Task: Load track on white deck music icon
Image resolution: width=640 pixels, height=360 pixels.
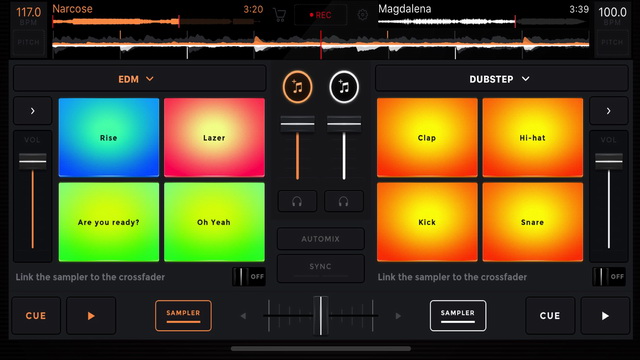Action: [344, 87]
